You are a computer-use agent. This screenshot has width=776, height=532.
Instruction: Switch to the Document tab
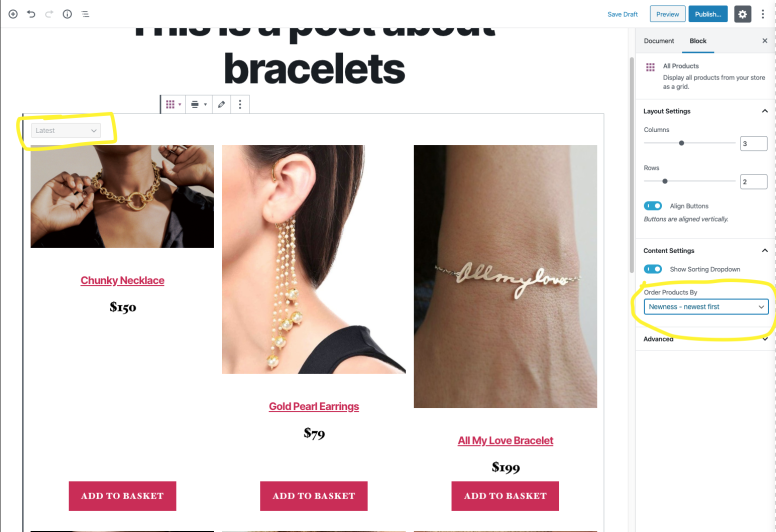(x=659, y=41)
